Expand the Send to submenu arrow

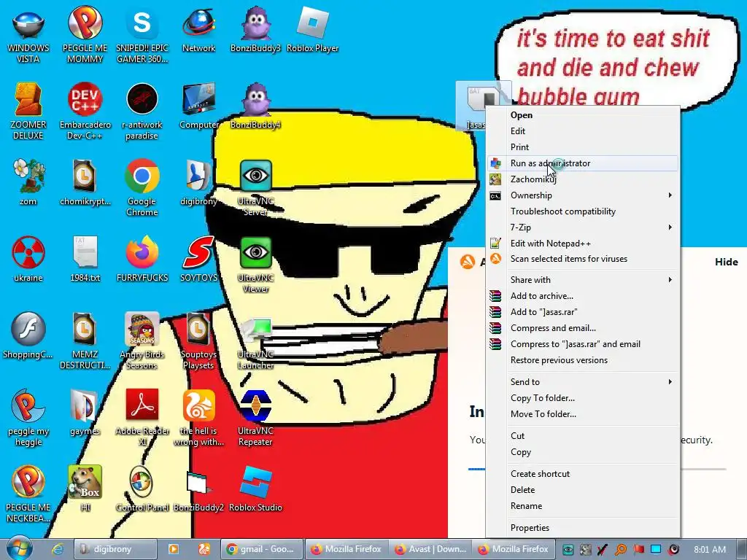[670, 381]
